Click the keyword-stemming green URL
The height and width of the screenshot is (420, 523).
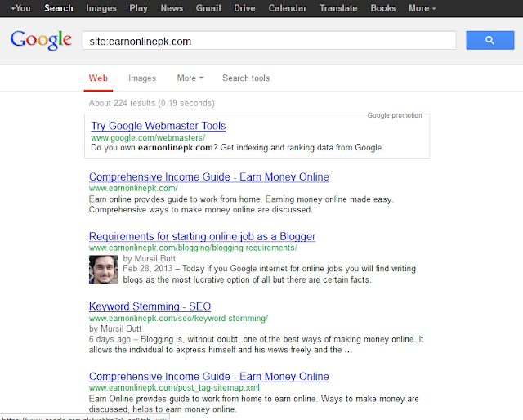coord(178,318)
